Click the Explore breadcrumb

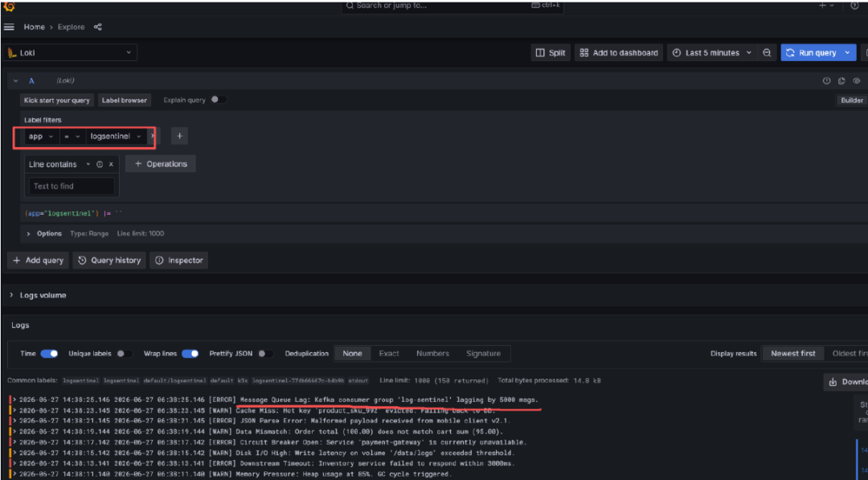(x=72, y=27)
